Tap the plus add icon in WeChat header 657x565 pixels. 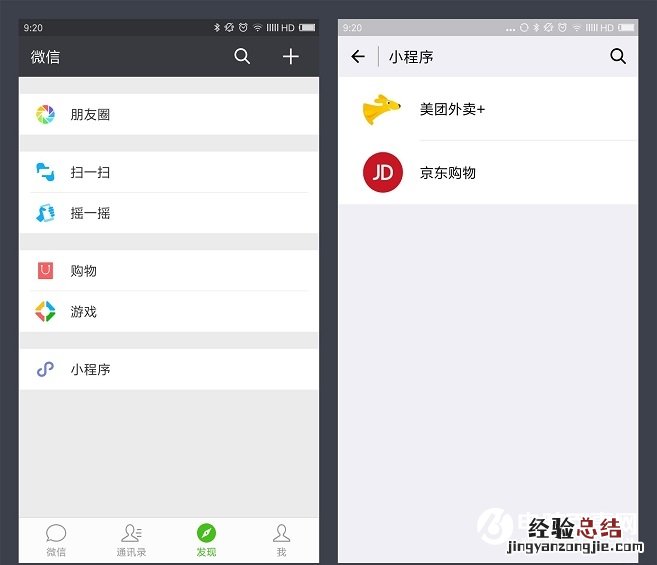click(x=290, y=56)
